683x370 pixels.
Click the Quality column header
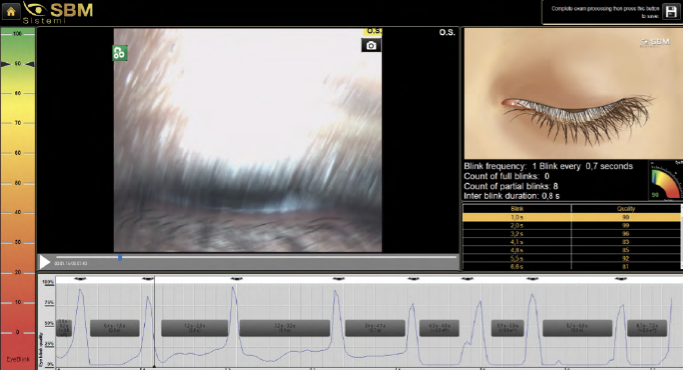point(626,209)
